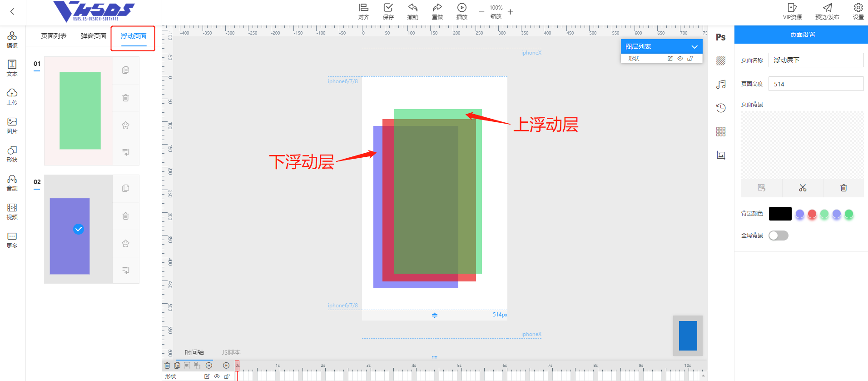Select the 文本 text tool
Viewport: 868px width, 381px height.
(x=12, y=68)
